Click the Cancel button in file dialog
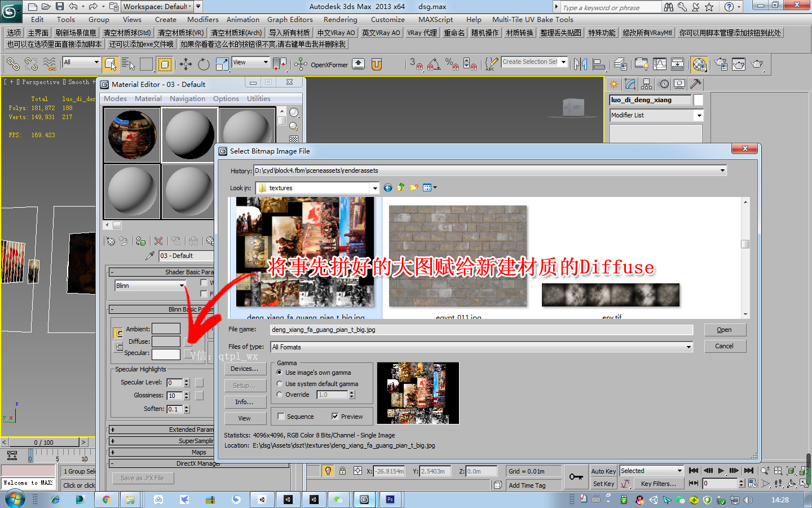The width and height of the screenshot is (812, 508). coord(725,346)
